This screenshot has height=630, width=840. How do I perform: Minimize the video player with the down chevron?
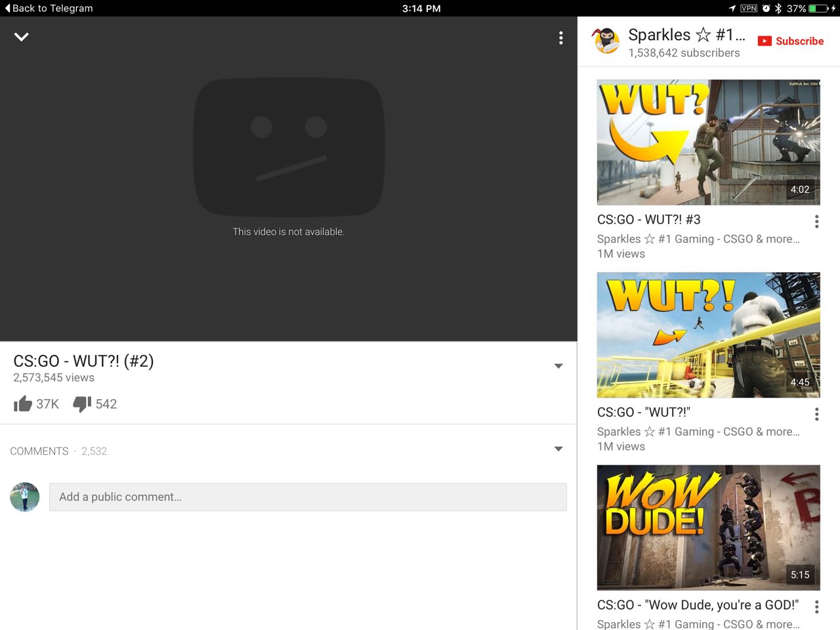pyautogui.click(x=22, y=37)
